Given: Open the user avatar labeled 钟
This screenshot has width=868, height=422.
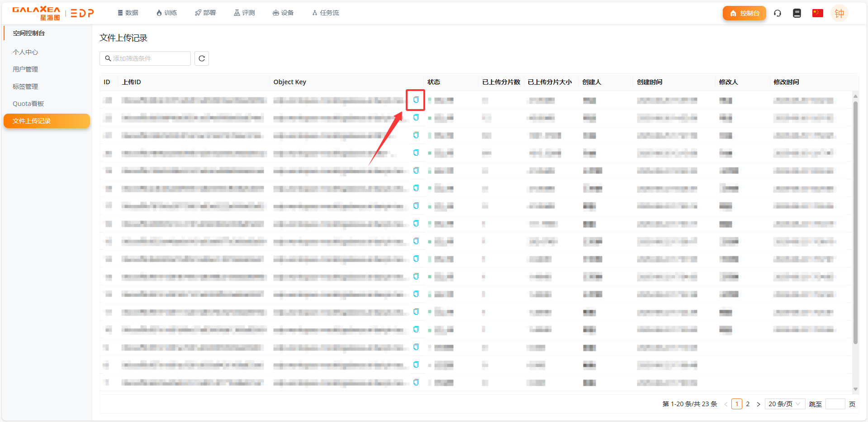Looking at the screenshot, I should pos(839,14).
